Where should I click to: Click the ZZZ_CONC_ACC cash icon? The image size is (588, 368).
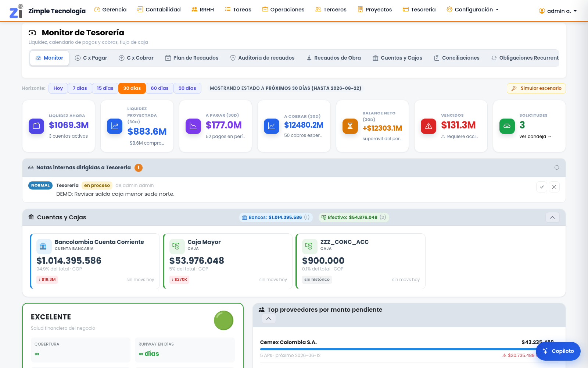pyautogui.click(x=309, y=246)
